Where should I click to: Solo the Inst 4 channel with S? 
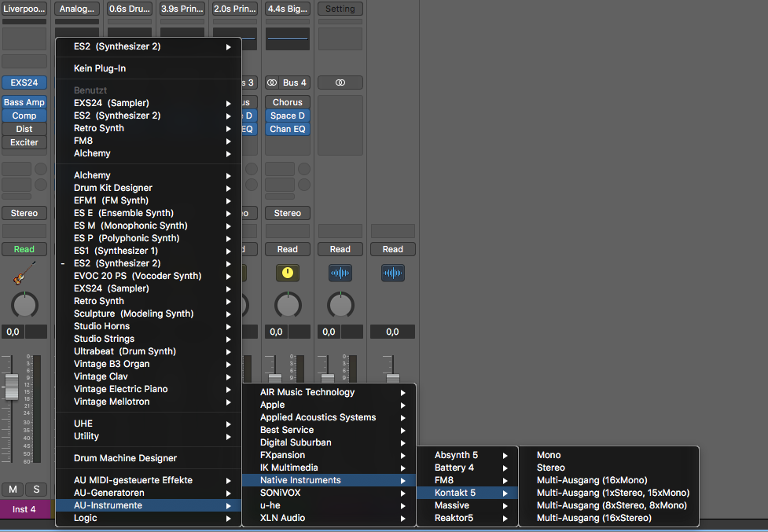point(36,490)
